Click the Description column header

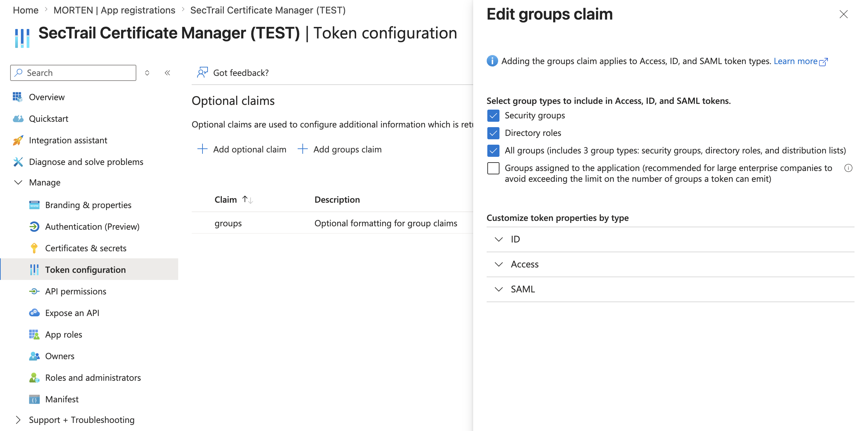click(337, 200)
